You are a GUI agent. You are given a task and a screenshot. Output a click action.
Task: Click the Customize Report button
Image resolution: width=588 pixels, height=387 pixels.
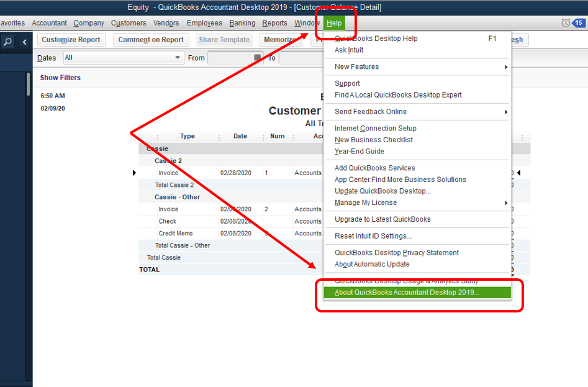pyautogui.click(x=71, y=40)
